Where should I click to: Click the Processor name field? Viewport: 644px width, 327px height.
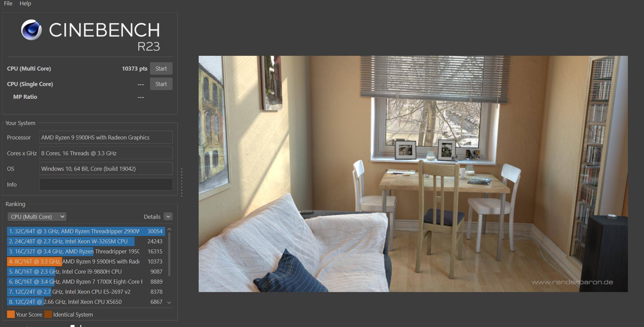106,137
